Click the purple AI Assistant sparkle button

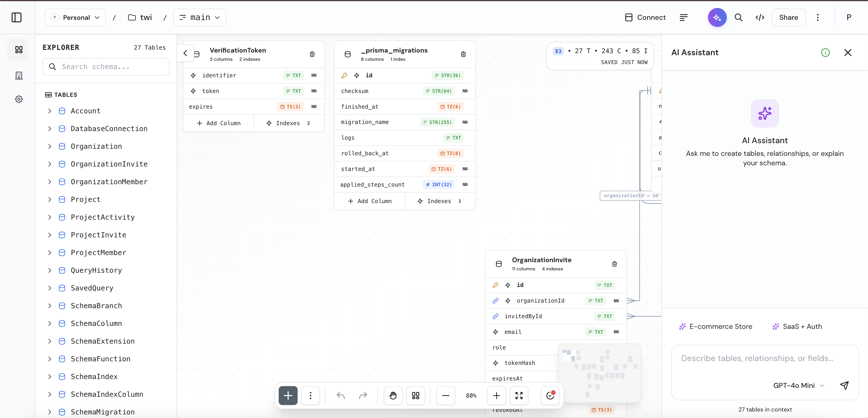(717, 17)
